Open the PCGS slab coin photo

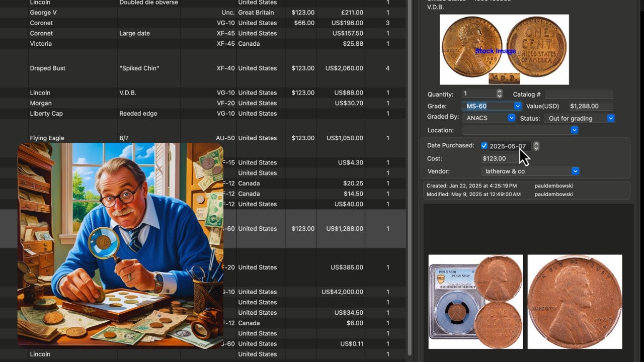[x=475, y=302]
